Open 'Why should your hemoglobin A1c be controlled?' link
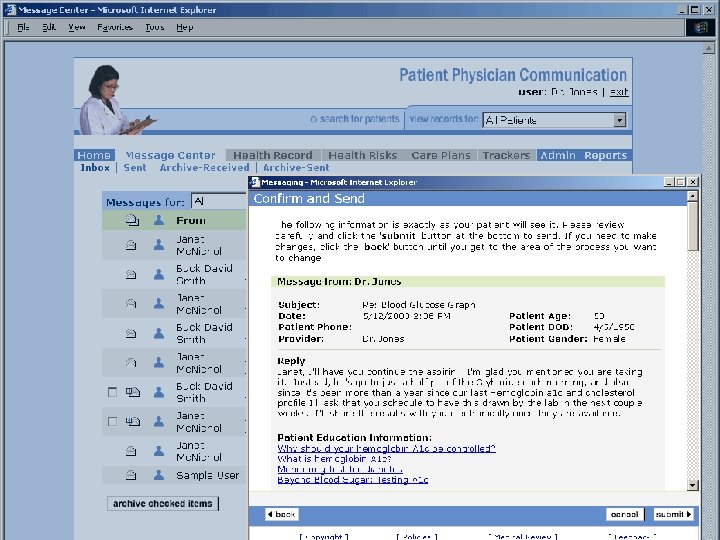This screenshot has height=540, width=720. pos(386,448)
